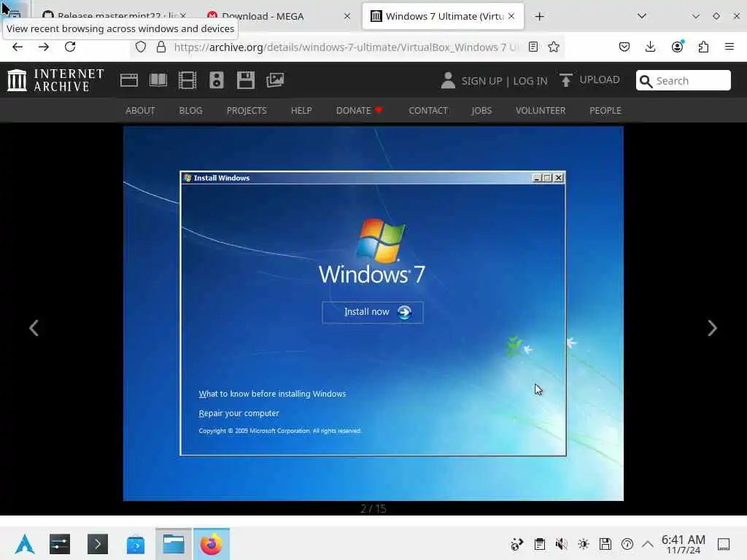The height and width of the screenshot is (560, 747).
Task: Click the Windows 7 installer screenshot
Action: coord(373,314)
